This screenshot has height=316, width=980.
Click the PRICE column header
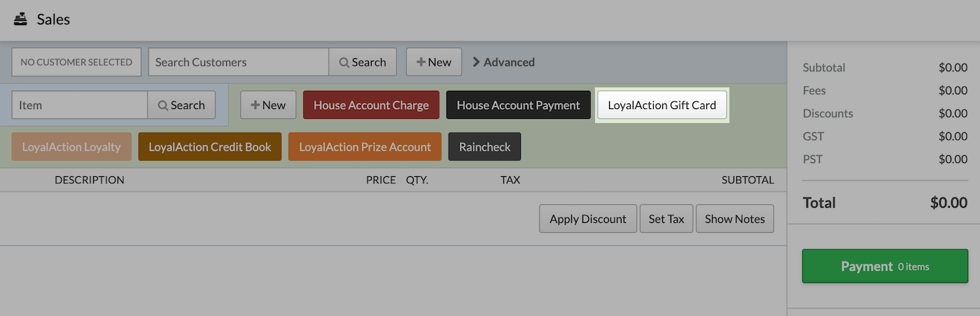click(381, 180)
